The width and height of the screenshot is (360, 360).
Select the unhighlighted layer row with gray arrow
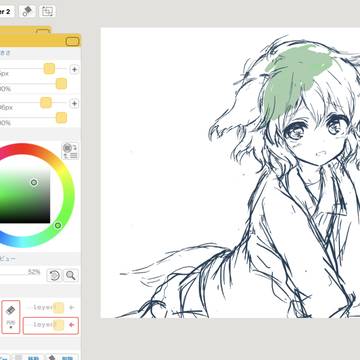coord(51,307)
